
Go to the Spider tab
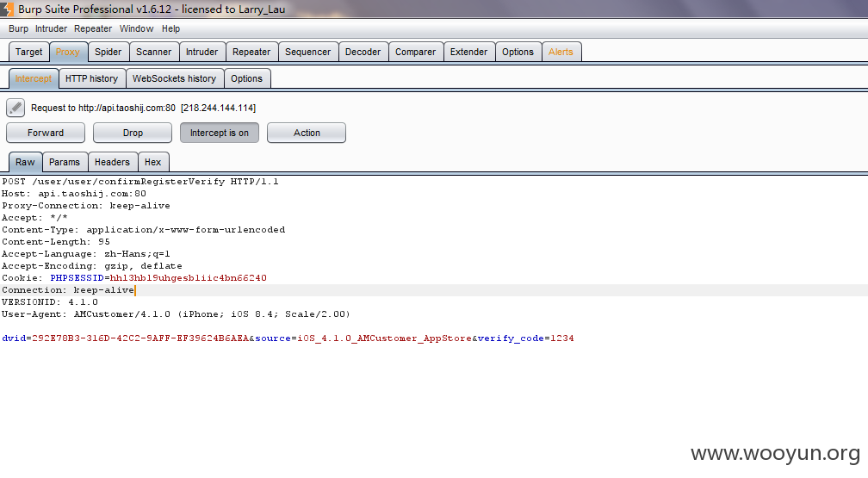[108, 52]
